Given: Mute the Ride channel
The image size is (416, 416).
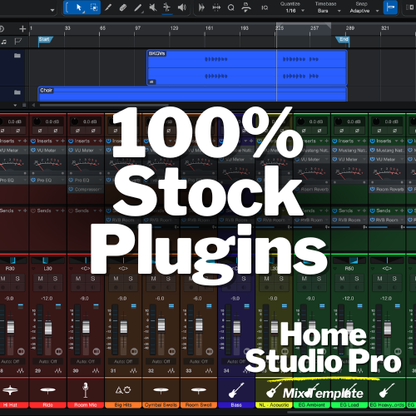Looking at the screenshot, I should click(40, 278).
